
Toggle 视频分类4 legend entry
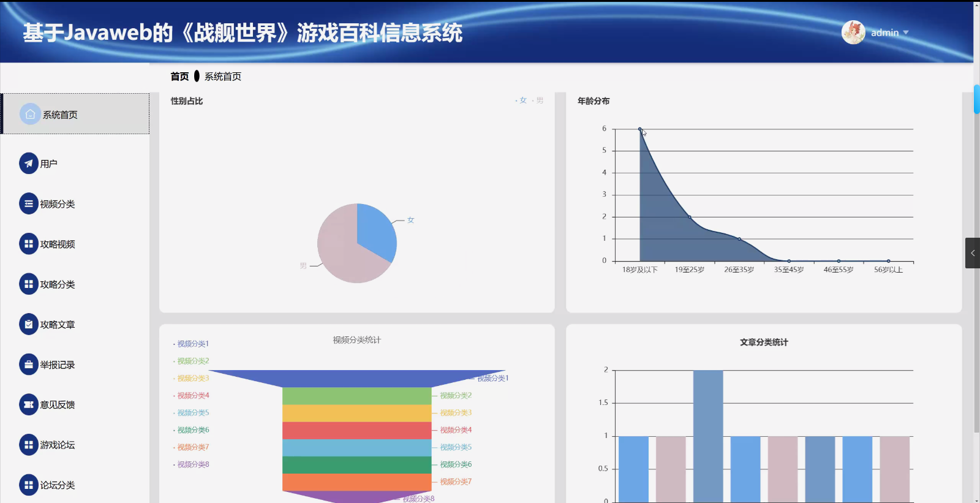tap(192, 395)
